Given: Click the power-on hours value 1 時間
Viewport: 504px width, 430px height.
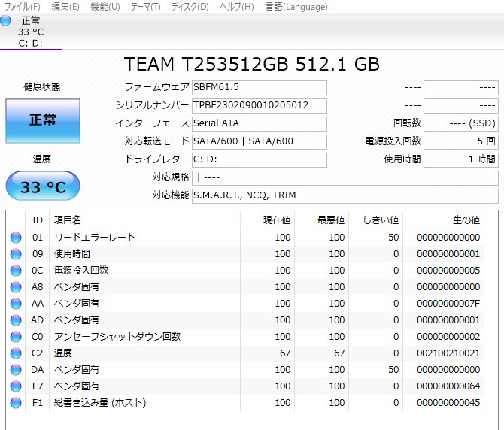Looking at the screenshot, I should point(461,159).
